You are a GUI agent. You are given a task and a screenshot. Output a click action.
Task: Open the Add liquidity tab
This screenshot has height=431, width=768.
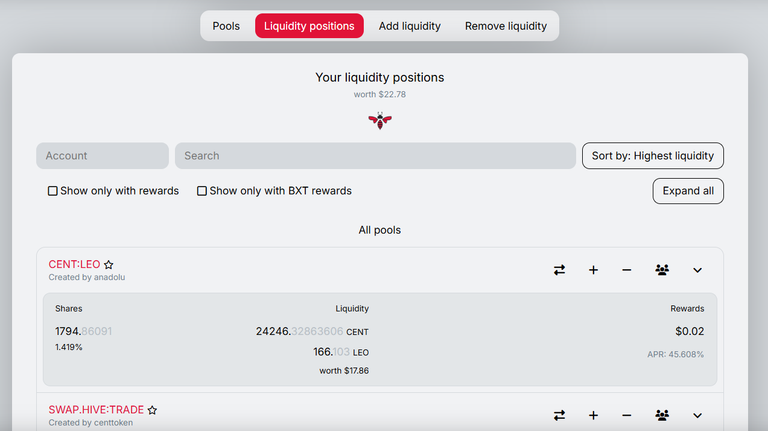pos(409,26)
